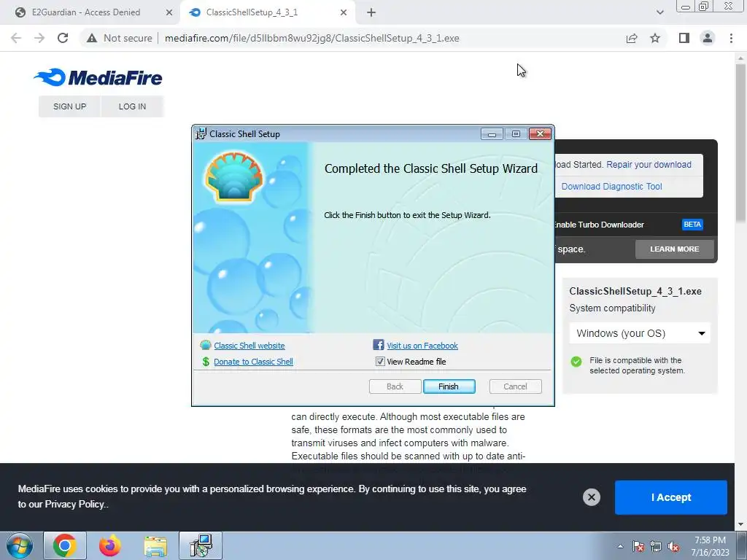
Task: Switch to ClassicShellSetup_4_3_1 tab
Action: click(x=252, y=12)
